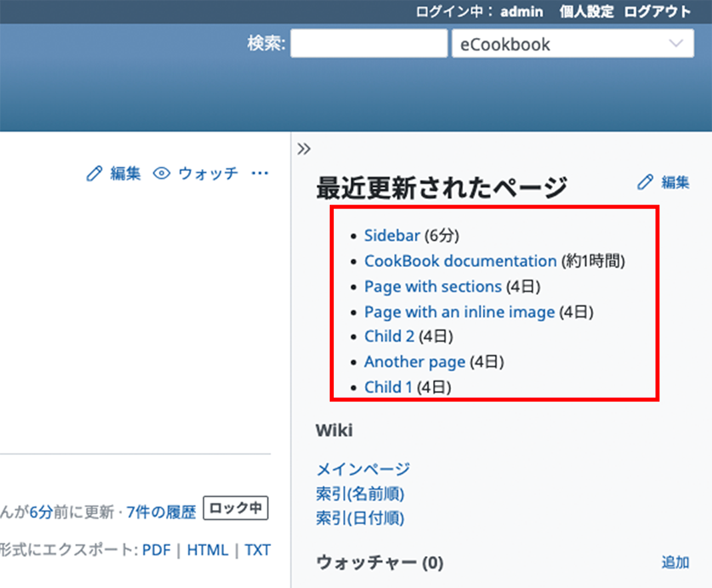
Task: View the 7件の履歴 history link
Action: pos(161,511)
